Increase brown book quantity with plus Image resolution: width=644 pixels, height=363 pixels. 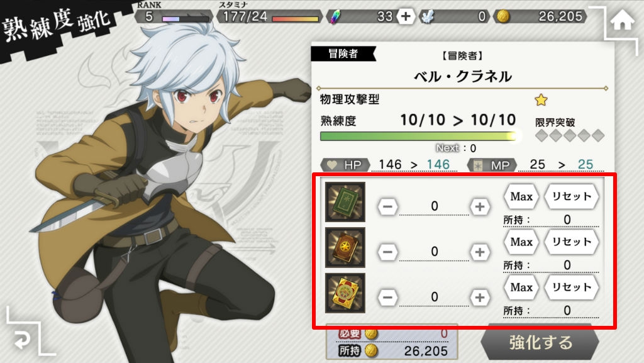480,252
